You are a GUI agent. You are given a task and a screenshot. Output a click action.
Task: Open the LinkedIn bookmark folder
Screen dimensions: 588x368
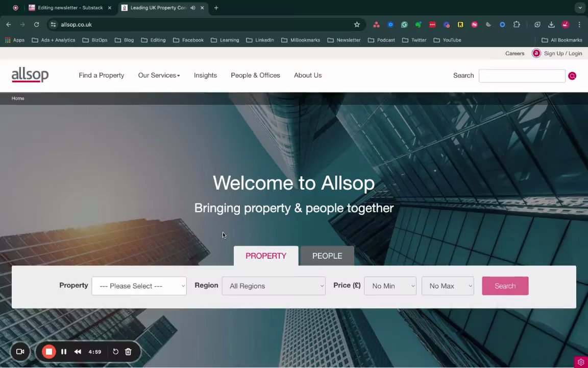click(x=260, y=40)
